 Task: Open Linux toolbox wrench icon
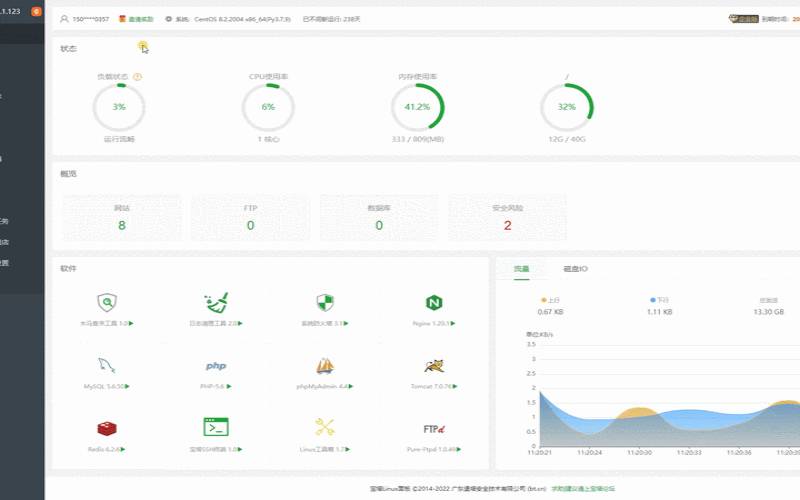point(324,427)
